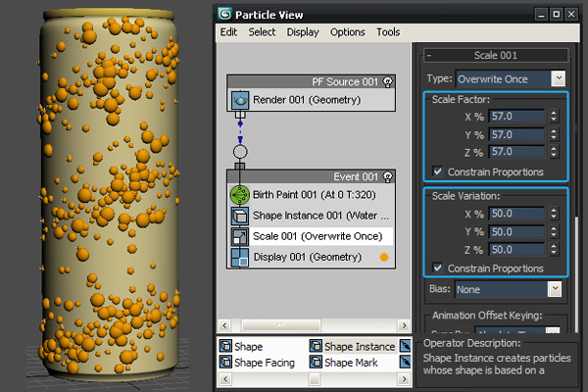
Task: Open the Display menu
Action: tap(303, 32)
